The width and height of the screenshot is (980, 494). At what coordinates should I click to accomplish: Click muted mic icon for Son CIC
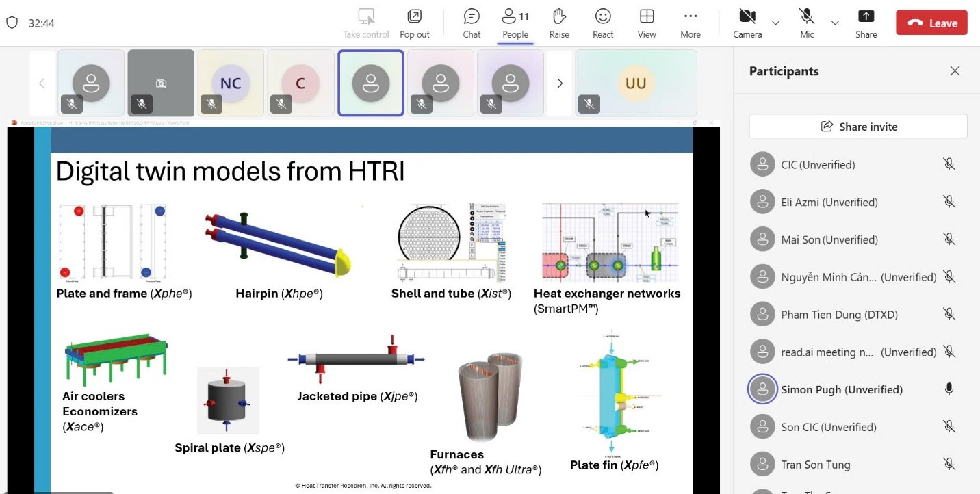point(949,427)
